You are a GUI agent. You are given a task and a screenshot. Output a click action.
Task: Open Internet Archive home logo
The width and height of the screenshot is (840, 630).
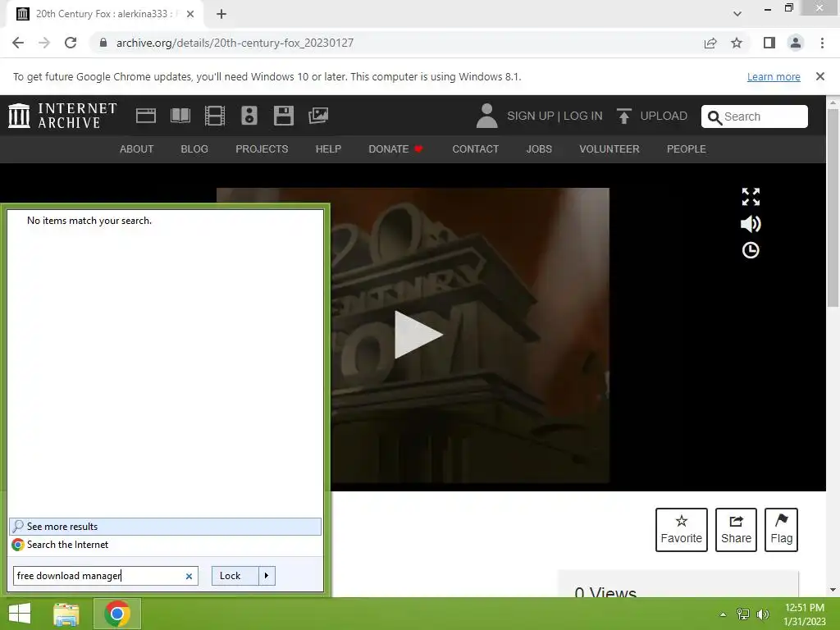[62, 116]
